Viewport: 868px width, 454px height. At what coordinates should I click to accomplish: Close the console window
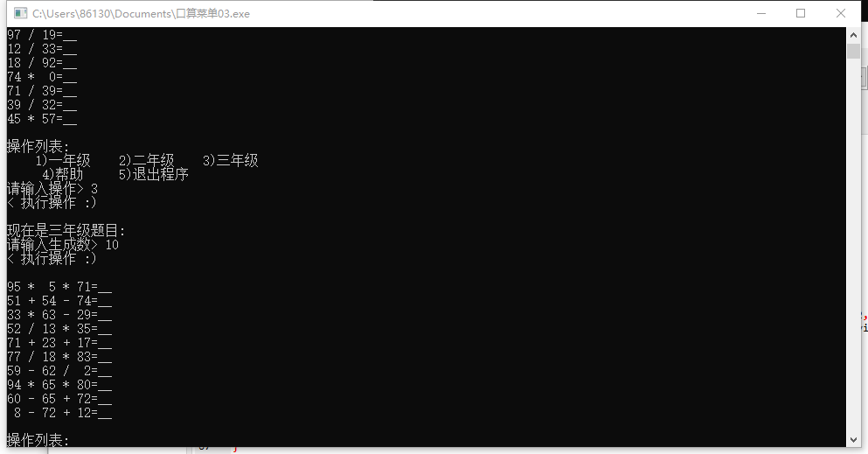[x=840, y=13]
